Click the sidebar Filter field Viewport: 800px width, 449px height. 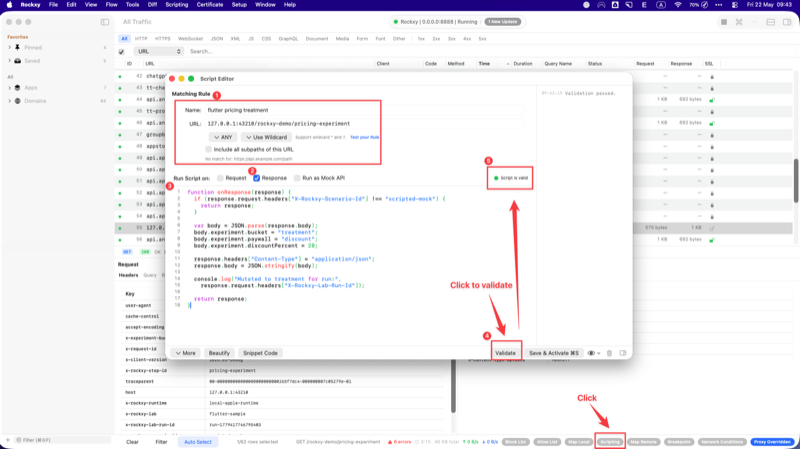(x=62, y=440)
